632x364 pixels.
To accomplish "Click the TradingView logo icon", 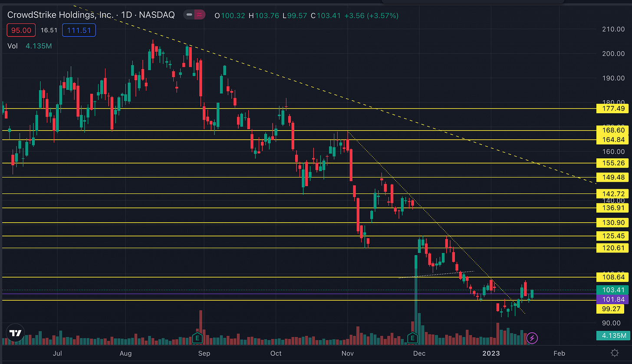I will tap(16, 334).
